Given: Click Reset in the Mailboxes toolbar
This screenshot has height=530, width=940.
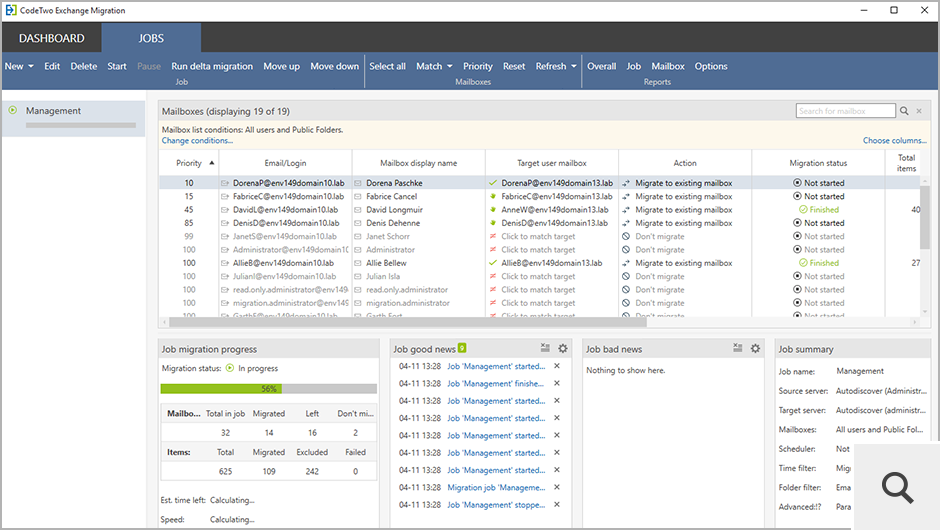Looking at the screenshot, I should point(514,66).
